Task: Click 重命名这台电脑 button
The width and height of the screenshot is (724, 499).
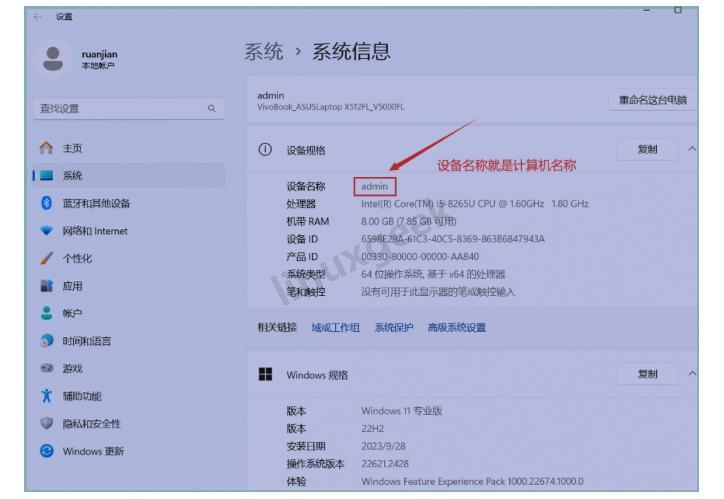Action: click(x=652, y=100)
